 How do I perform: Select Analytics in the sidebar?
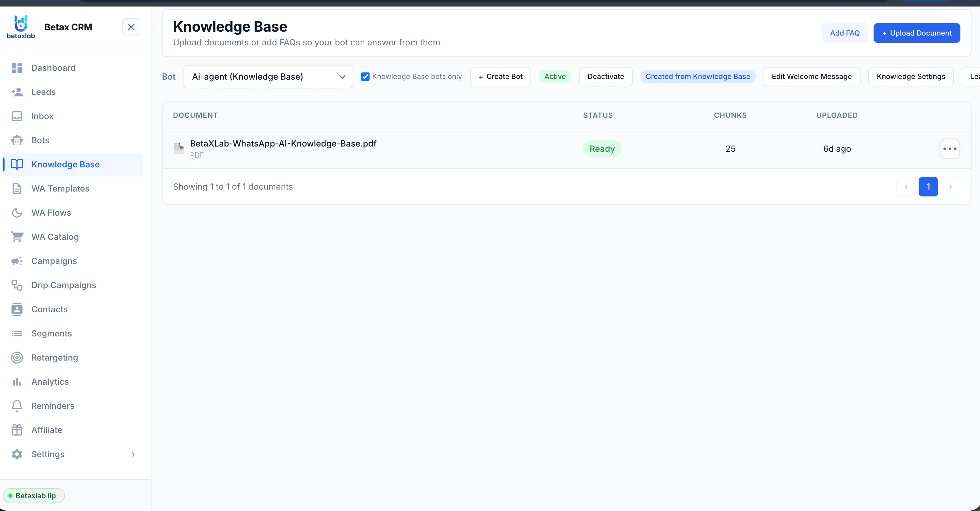[x=73, y=382]
